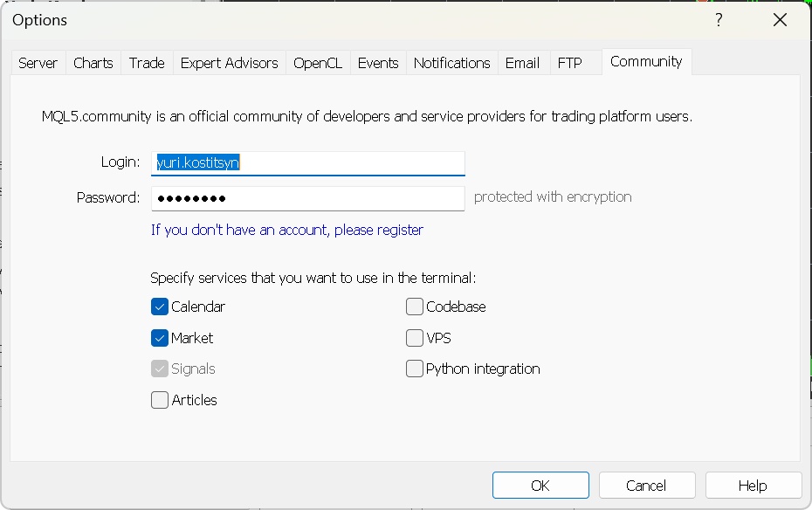Screen dimensions: 812x510
Task: Disable the Market service checkbox
Action: 160,338
